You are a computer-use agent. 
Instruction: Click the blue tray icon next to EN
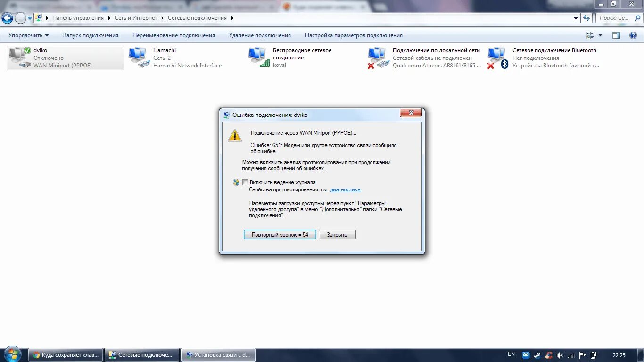click(526, 355)
